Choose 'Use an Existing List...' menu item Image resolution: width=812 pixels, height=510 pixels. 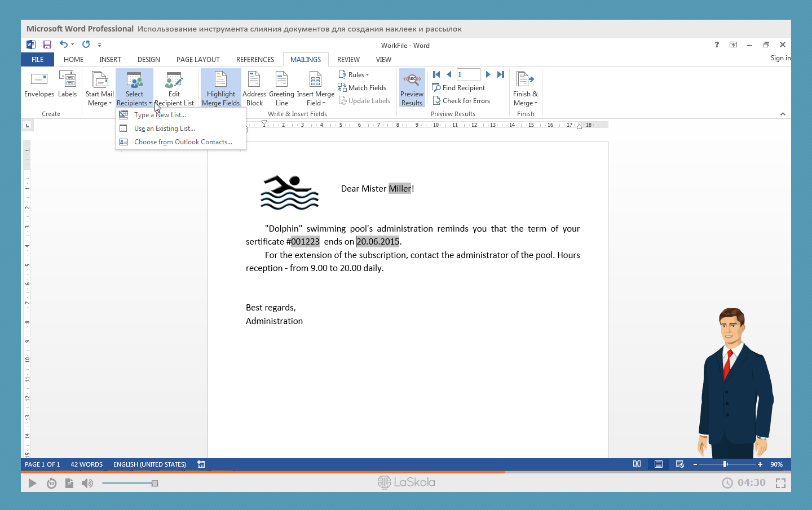point(164,128)
